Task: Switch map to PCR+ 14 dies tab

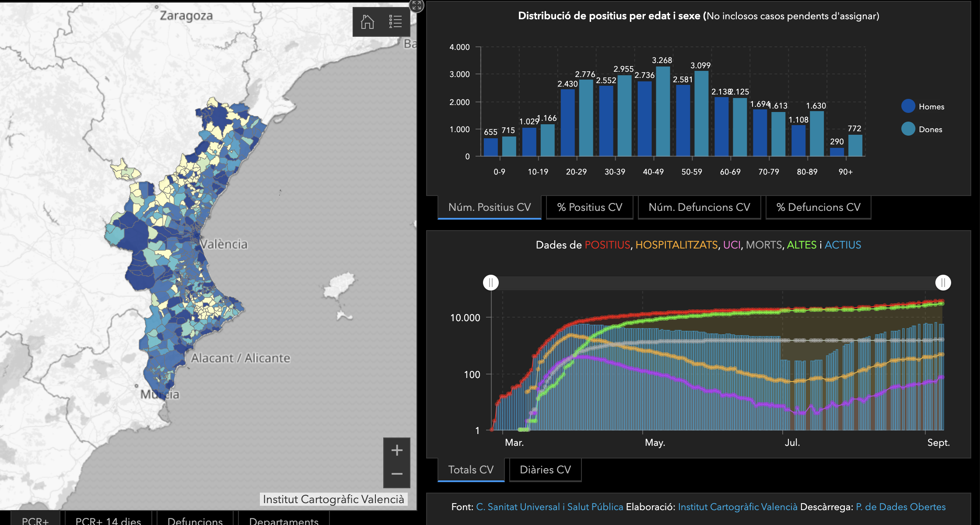Action: coord(108,521)
